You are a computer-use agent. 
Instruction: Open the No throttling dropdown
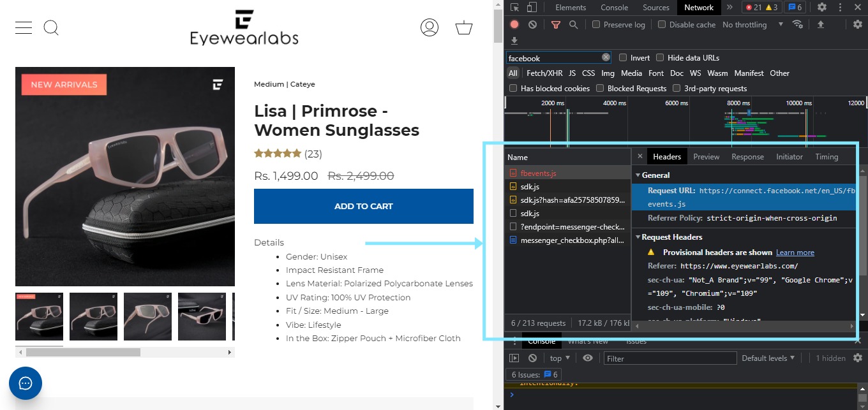[x=752, y=24]
